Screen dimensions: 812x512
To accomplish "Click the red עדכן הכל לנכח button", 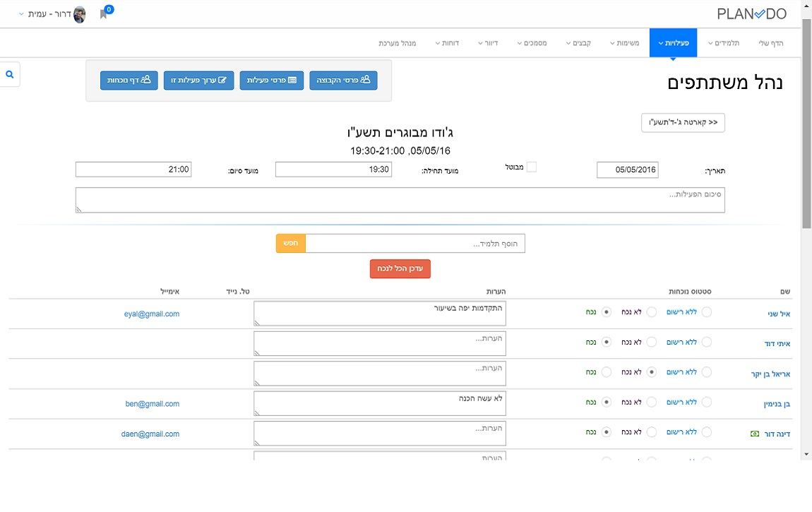I will tap(400, 269).
